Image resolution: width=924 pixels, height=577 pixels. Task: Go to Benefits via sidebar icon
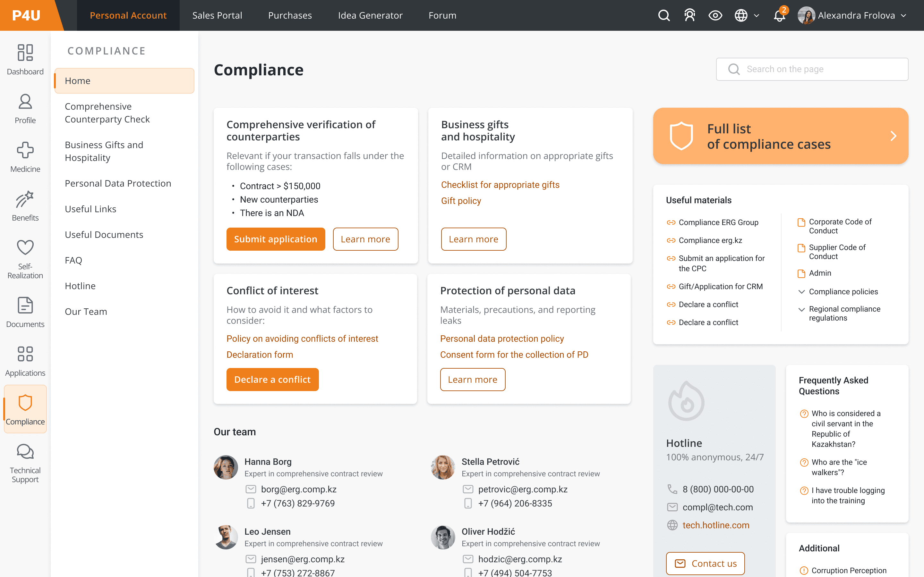25,206
